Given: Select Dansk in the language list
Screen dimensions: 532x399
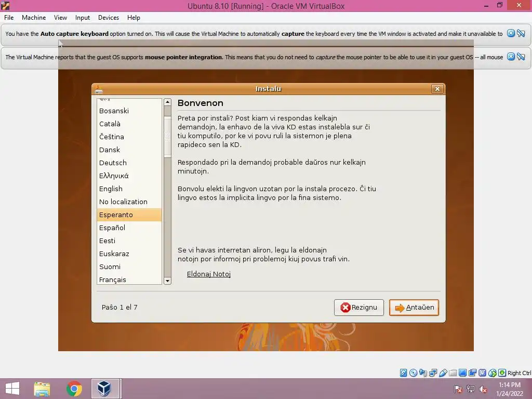Looking at the screenshot, I should [129, 150].
